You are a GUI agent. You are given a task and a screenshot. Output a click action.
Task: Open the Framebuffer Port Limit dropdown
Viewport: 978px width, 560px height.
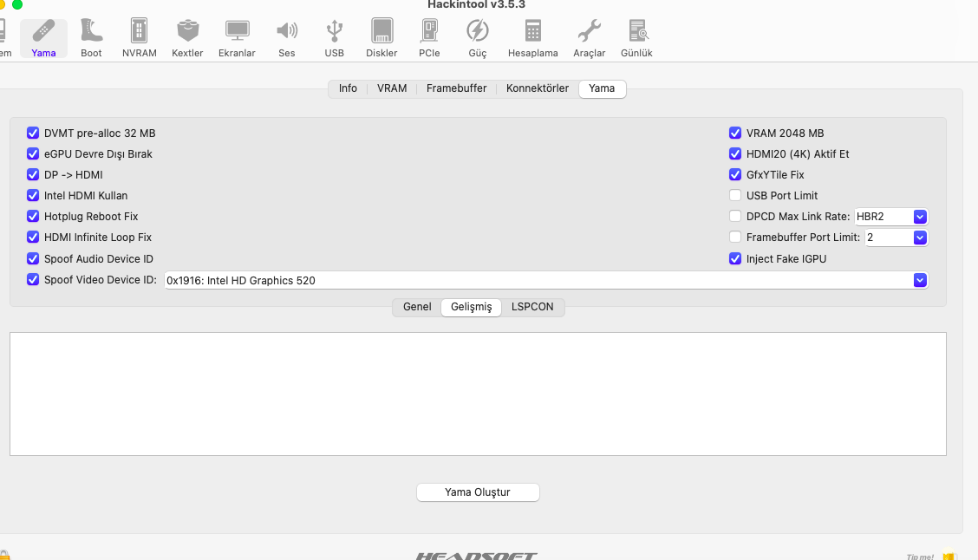tap(920, 238)
